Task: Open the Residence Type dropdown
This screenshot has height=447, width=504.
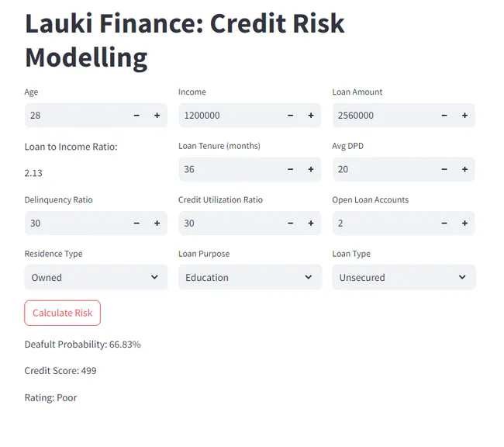Action: click(95, 277)
